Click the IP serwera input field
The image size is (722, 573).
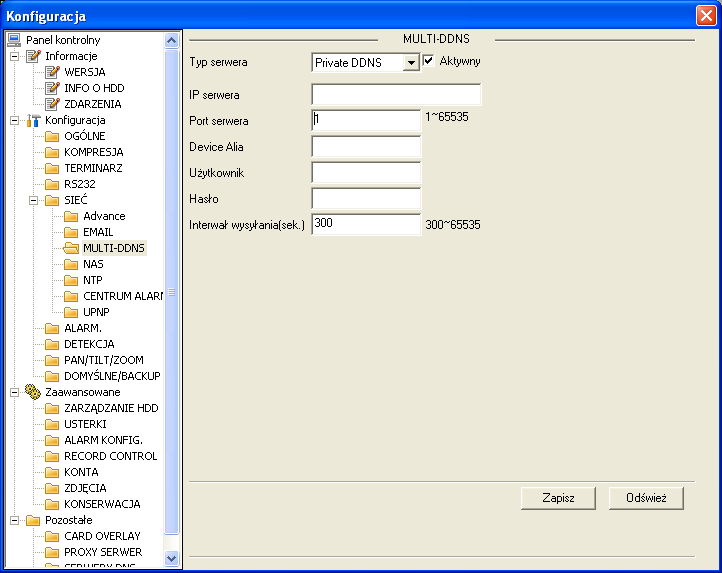pos(396,94)
